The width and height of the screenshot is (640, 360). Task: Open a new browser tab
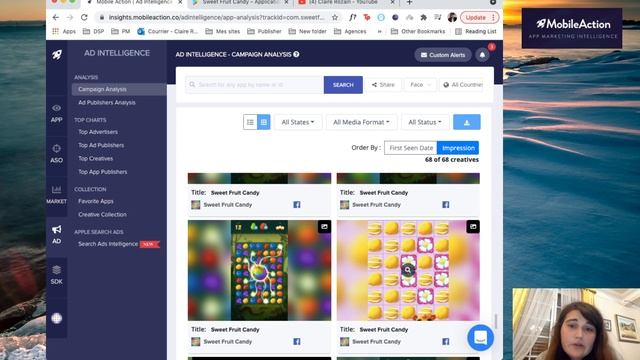[x=409, y=2]
